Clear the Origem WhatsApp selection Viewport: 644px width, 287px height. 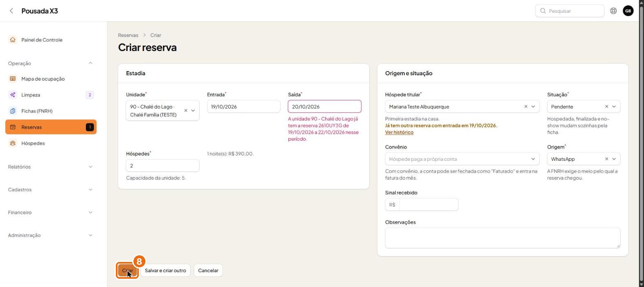[607, 159]
